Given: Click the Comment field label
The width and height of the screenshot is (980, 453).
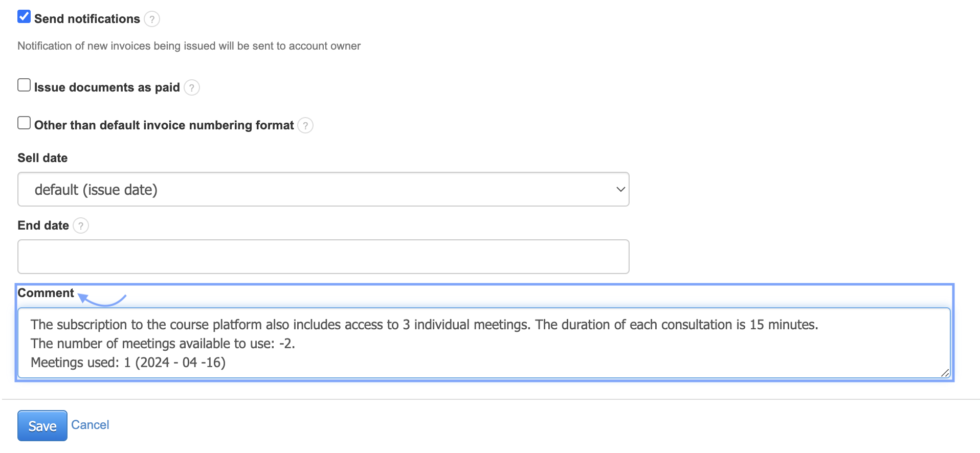Looking at the screenshot, I should coord(46,293).
